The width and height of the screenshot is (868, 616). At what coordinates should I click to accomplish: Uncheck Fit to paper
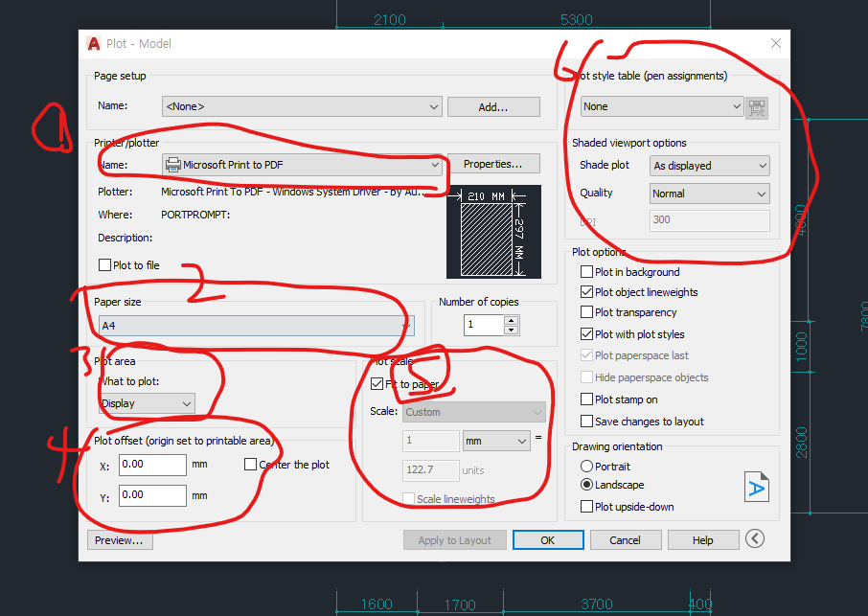point(377,383)
